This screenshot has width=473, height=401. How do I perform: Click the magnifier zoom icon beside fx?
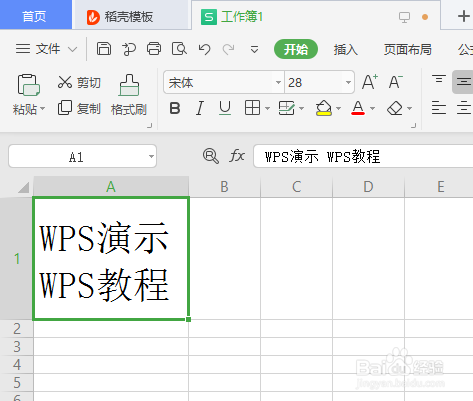(x=211, y=156)
